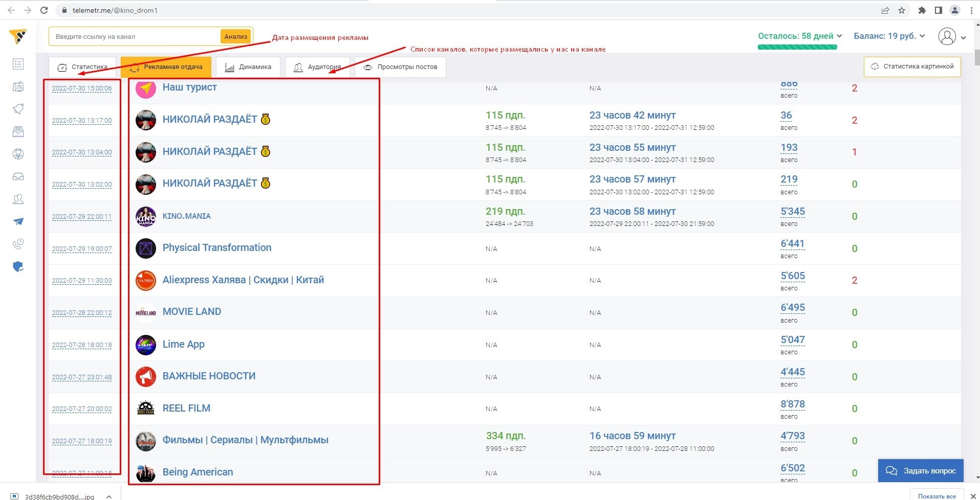Expand the Баланс: 19 руб. dropdown
Image resolution: width=980 pixels, height=500 pixels.
tap(889, 36)
